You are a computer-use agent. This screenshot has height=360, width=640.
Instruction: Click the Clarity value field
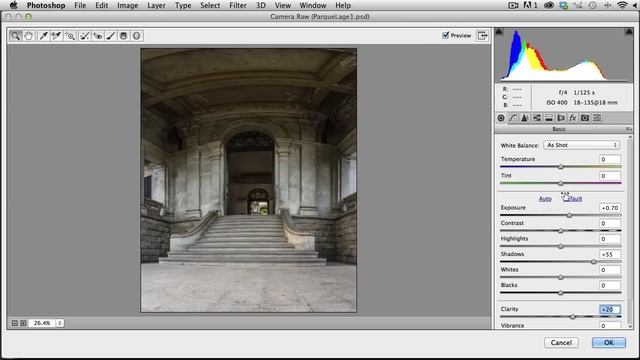610,309
